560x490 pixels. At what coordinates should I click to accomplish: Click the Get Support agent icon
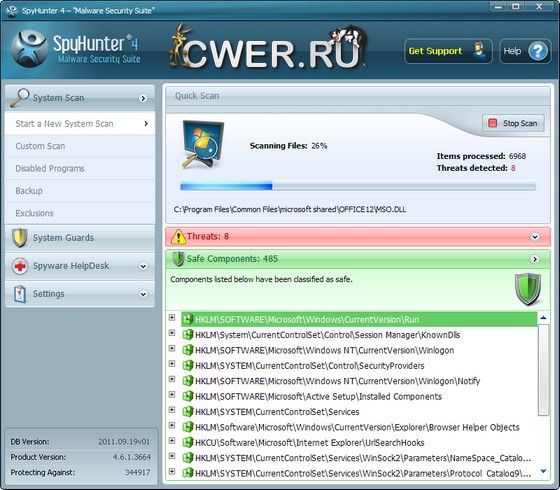(479, 51)
